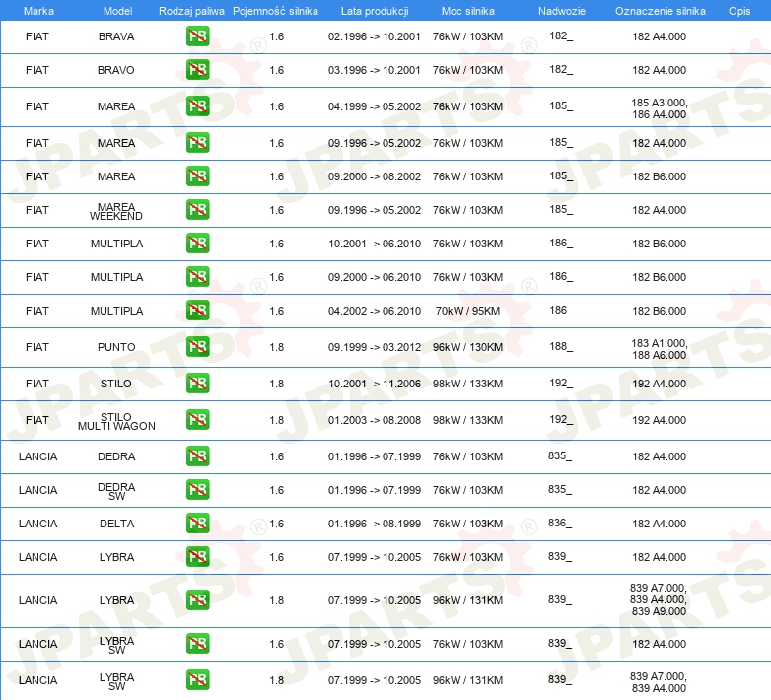The width and height of the screenshot is (771, 700).
Task: Click fuel icon in LANCIA DELTA row
Action: pyautogui.click(x=197, y=524)
